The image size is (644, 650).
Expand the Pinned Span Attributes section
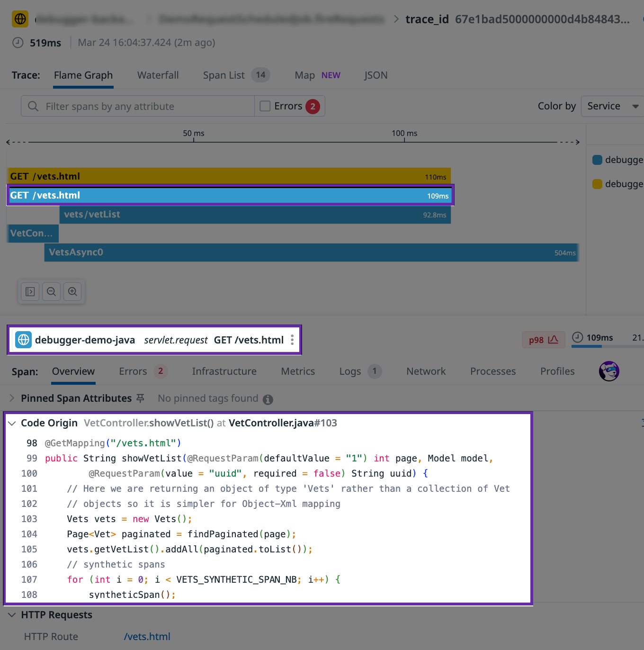12,398
